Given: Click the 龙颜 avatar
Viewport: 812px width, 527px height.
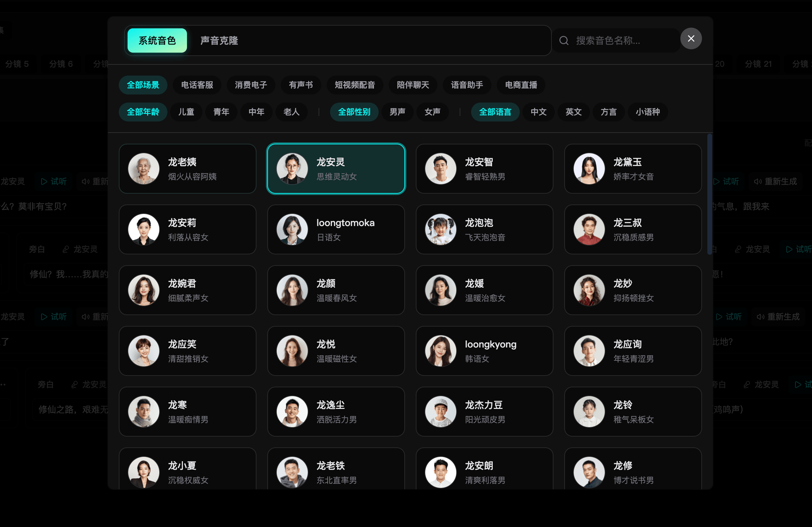Looking at the screenshot, I should tap(292, 290).
